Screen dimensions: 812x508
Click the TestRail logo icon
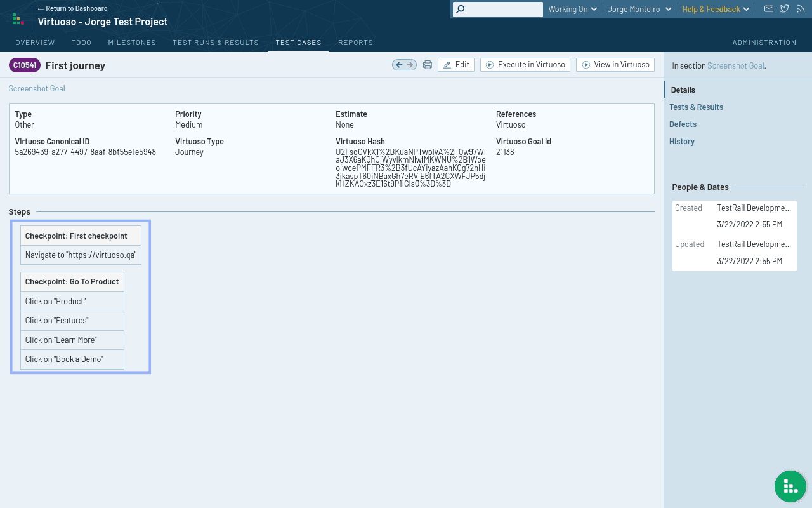tap(18, 19)
